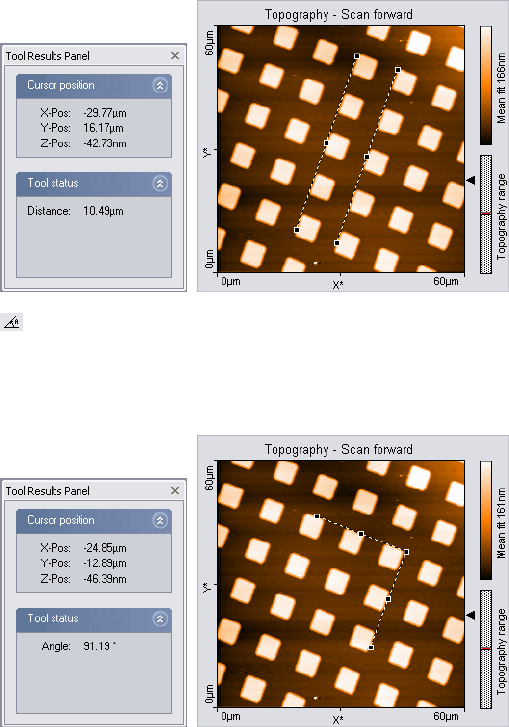The height and width of the screenshot is (727, 509).
Task: Select the top handle of left distance line
Action: pyautogui.click(x=357, y=56)
